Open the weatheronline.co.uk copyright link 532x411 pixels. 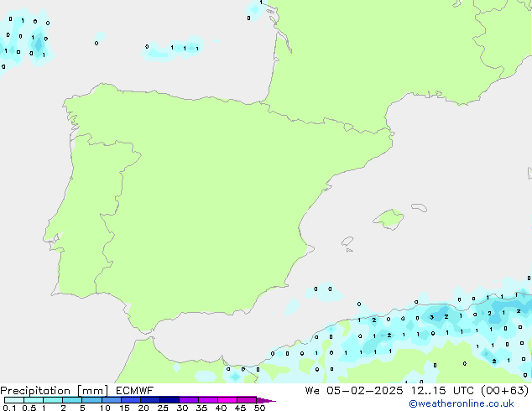pyautogui.click(x=462, y=403)
